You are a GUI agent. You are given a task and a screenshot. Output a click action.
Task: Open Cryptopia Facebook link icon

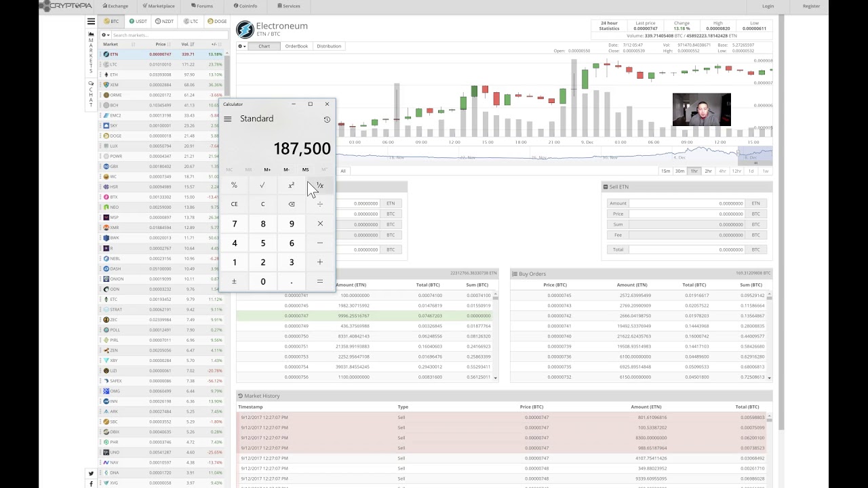point(91,484)
